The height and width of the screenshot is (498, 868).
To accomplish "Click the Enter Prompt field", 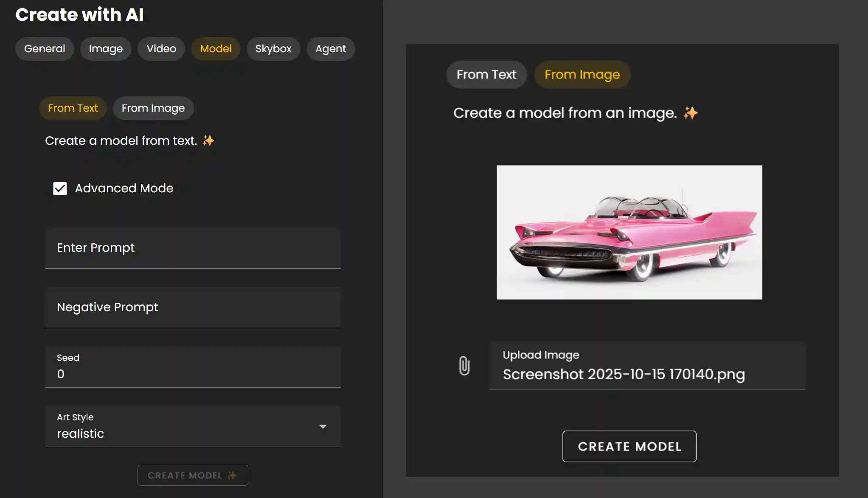I will point(192,248).
